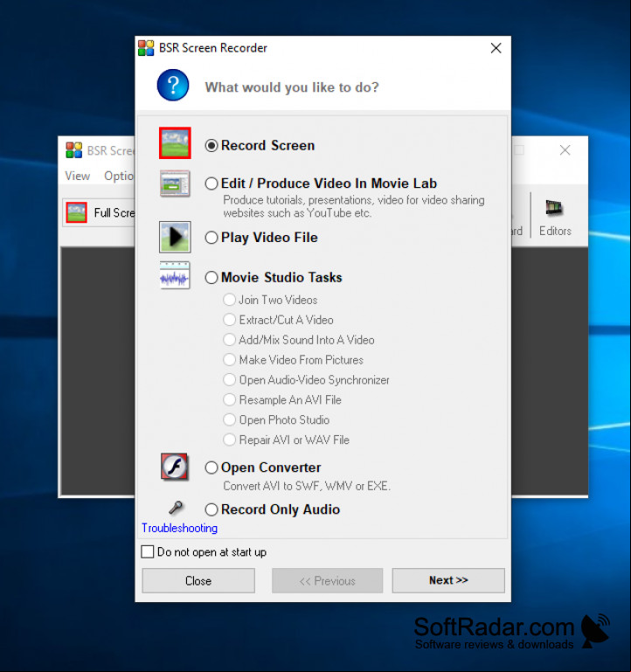Select Resample An AVI File option
The width and height of the screenshot is (631, 672).
pyautogui.click(x=229, y=400)
